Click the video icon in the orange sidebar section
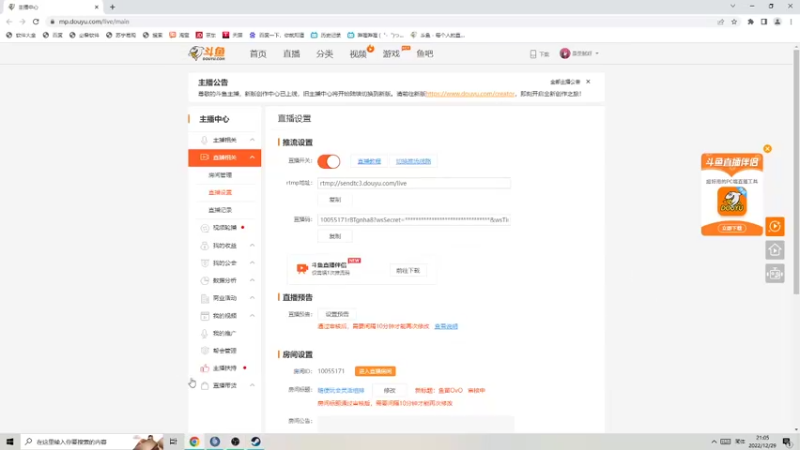800x450 pixels. (x=205, y=157)
